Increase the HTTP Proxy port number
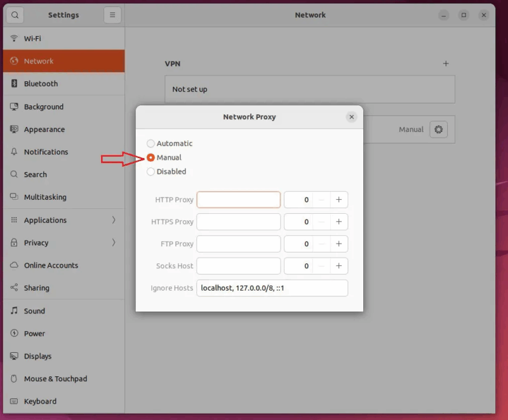 [x=338, y=199]
